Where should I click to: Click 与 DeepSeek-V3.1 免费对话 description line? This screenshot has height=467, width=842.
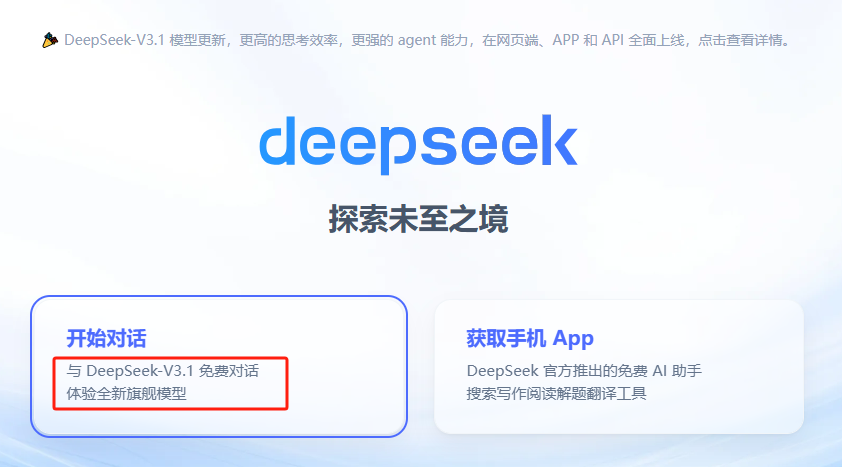(x=163, y=371)
